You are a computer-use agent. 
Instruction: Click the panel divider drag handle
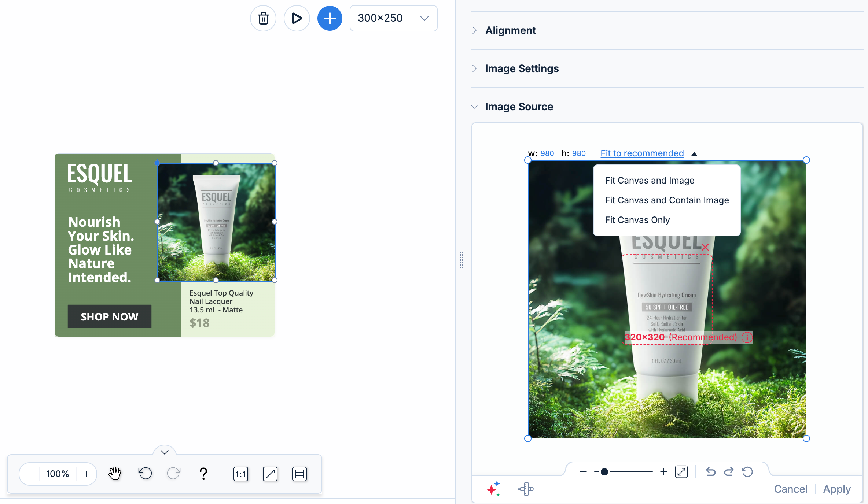click(461, 260)
